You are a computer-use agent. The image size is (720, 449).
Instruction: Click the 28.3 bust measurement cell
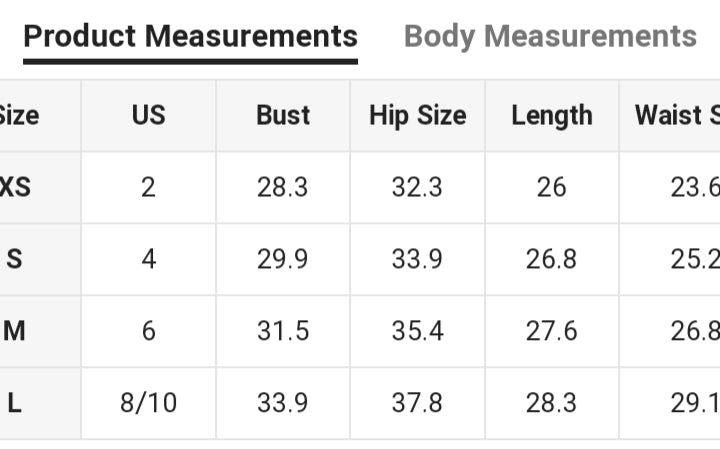pos(283,187)
